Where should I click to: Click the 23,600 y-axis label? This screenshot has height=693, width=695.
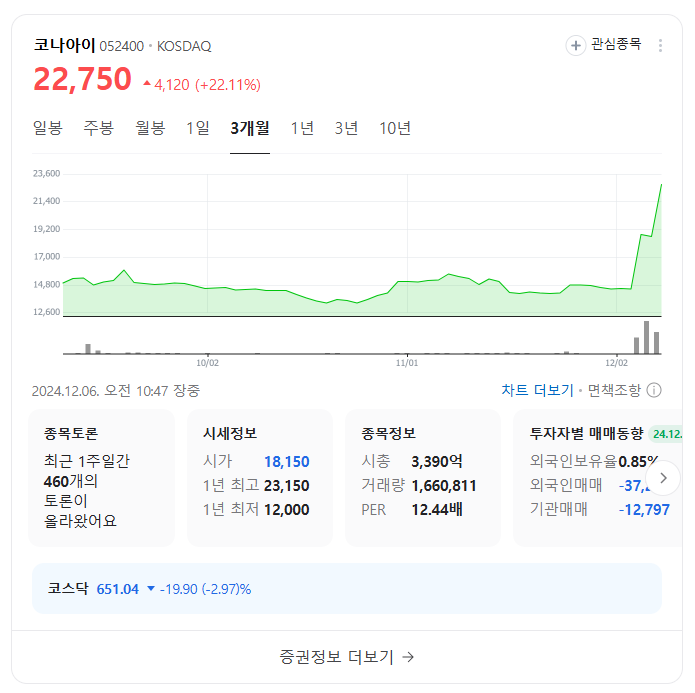[x=47, y=173]
